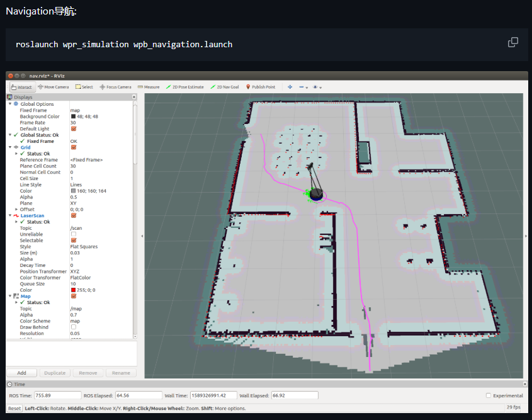Open the Grid Color swatch 160; 160; 164

73,191
